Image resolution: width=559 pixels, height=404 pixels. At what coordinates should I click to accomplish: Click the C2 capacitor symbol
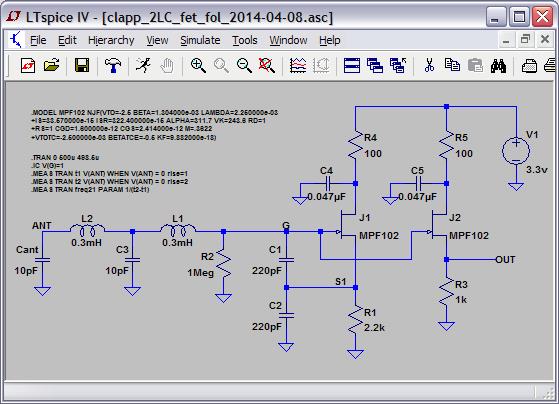tap(286, 316)
